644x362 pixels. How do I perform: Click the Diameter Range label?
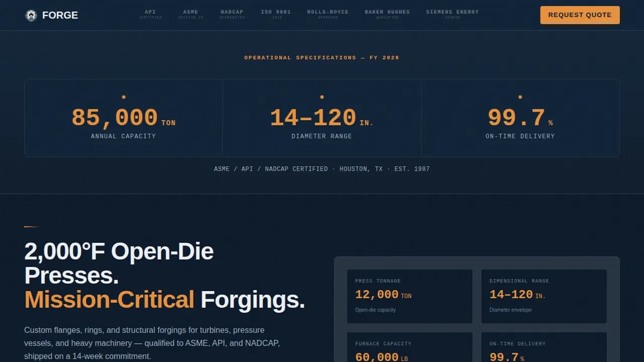(x=322, y=136)
